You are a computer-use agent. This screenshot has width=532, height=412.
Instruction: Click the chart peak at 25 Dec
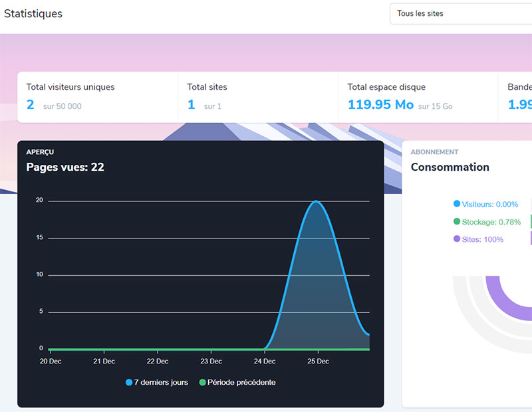pyautogui.click(x=317, y=201)
